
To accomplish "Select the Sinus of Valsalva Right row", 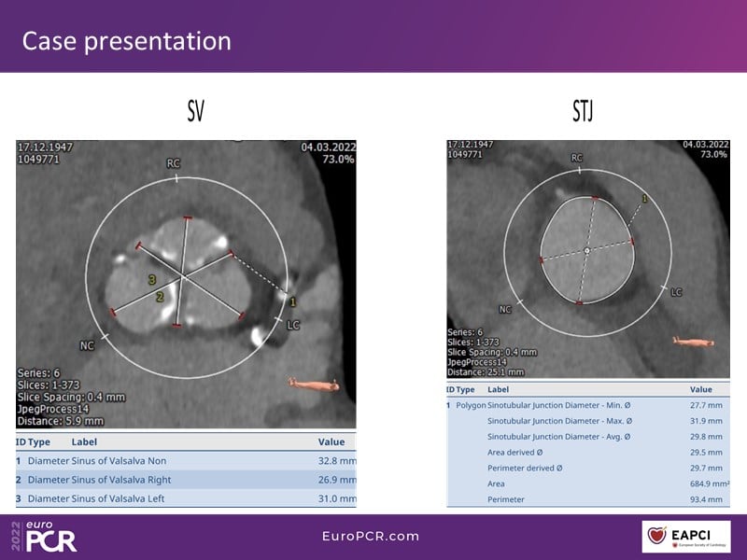I will tap(187, 480).
